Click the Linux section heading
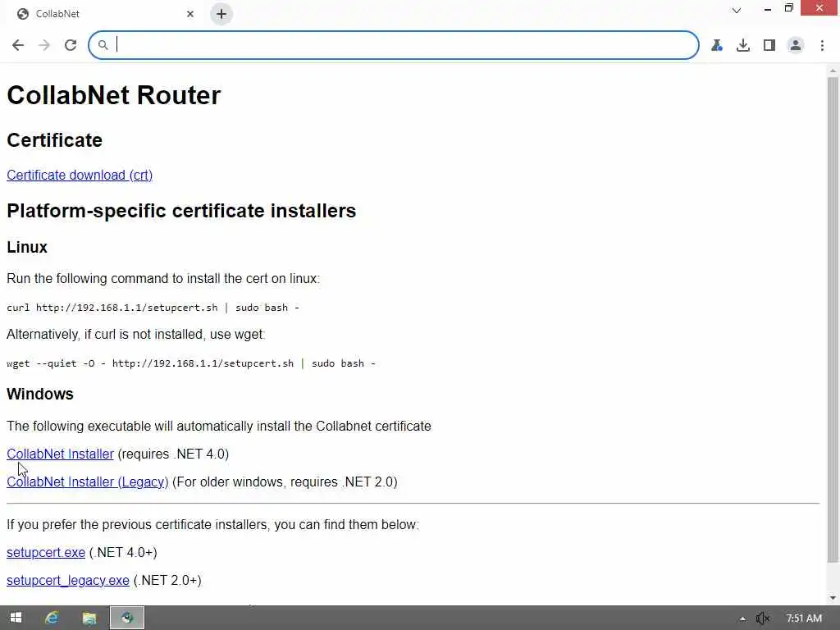Viewport: 840px width, 630px height. [x=27, y=247]
